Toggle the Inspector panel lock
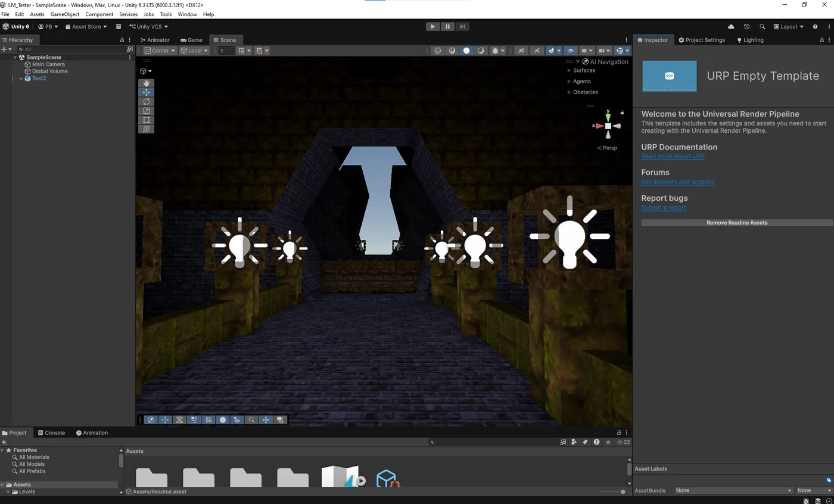The image size is (834, 504). (821, 40)
